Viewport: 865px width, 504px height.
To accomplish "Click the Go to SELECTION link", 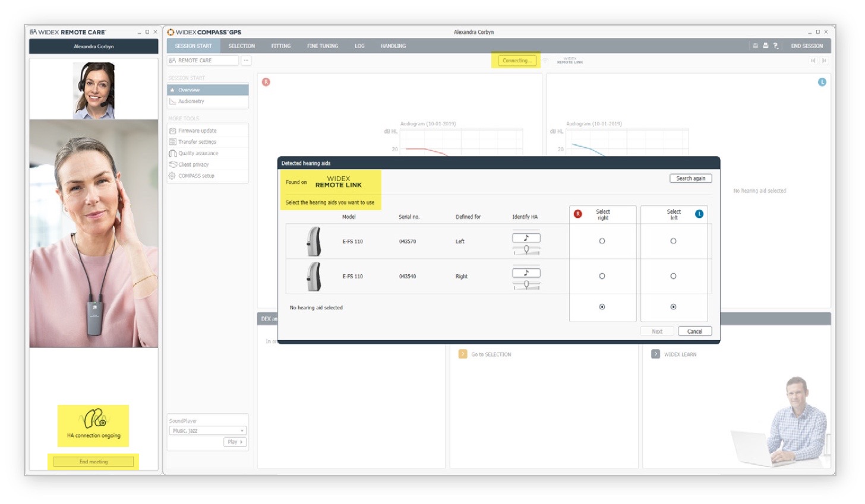I will point(491,354).
